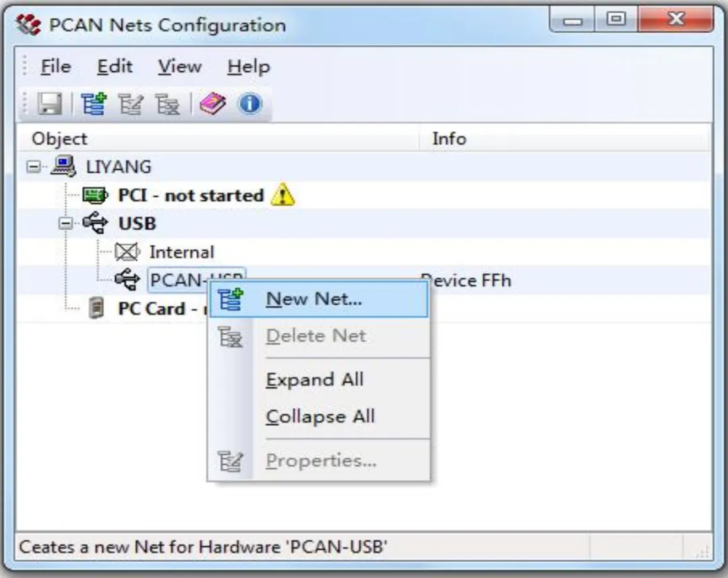The width and height of the screenshot is (728, 578).
Task: Choose Delete Net from the context menu
Action: (x=319, y=336)
